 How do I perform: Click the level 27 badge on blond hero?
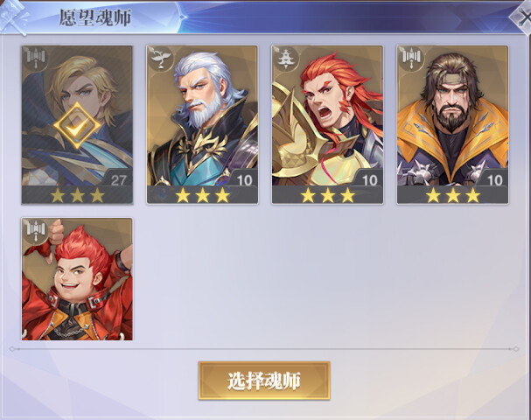118,180
